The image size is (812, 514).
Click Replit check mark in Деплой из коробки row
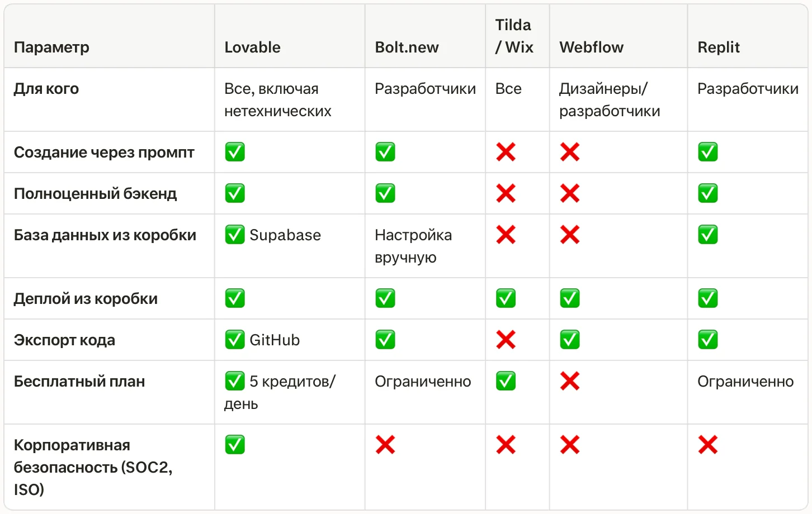707,298
